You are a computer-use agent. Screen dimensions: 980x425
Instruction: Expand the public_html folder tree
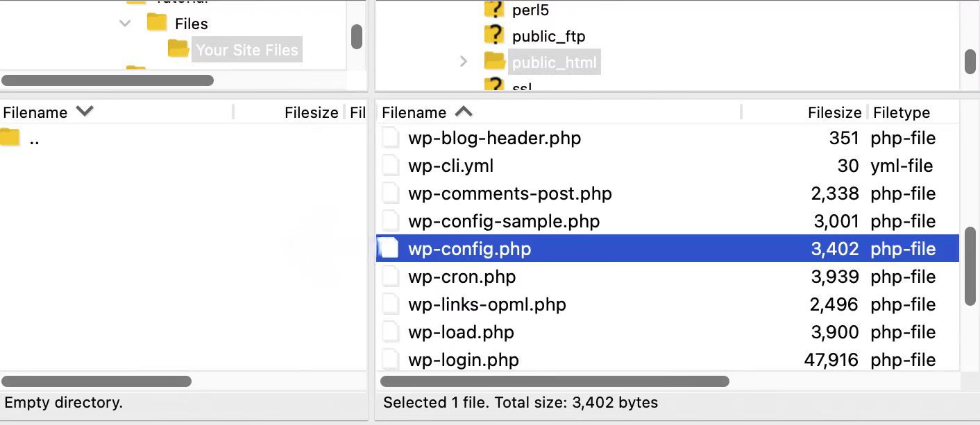[463, 62]
